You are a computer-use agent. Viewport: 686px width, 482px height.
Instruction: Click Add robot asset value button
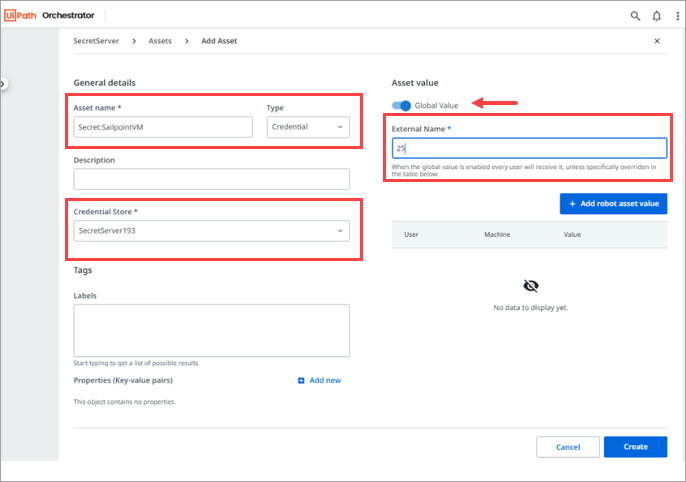click(x=613, y=204)
